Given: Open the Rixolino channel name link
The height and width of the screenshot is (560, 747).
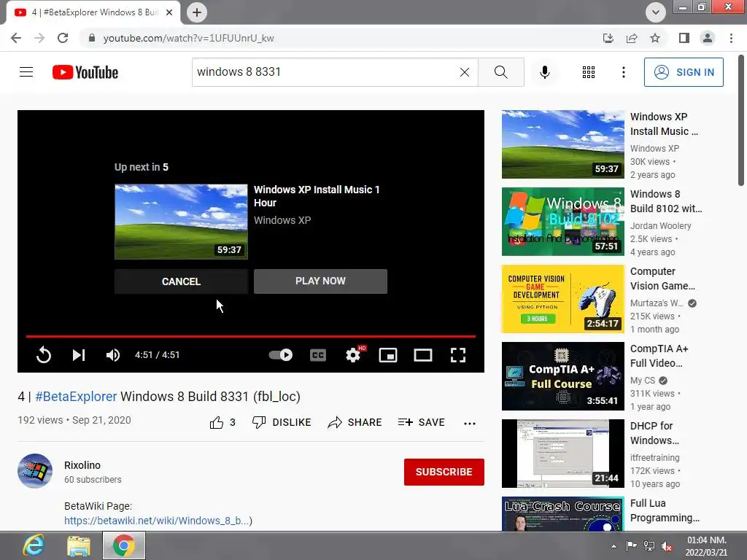Looking at the screenshot, I should 82,465.
